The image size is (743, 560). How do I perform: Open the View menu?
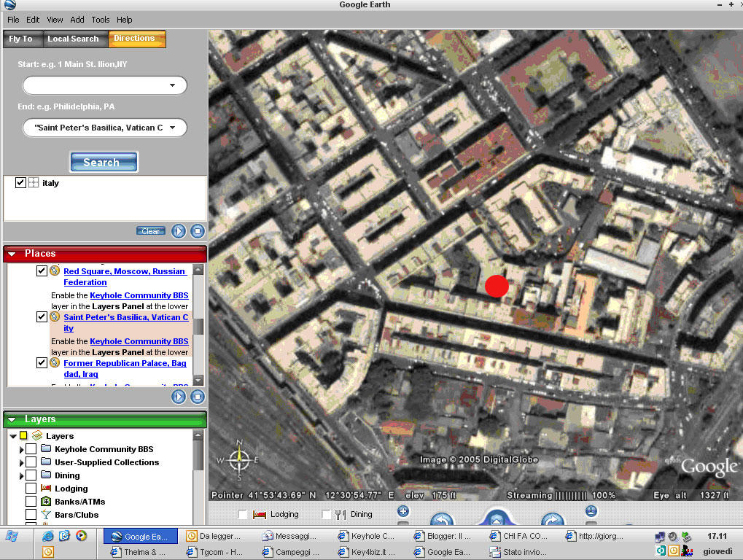(55, 20)
